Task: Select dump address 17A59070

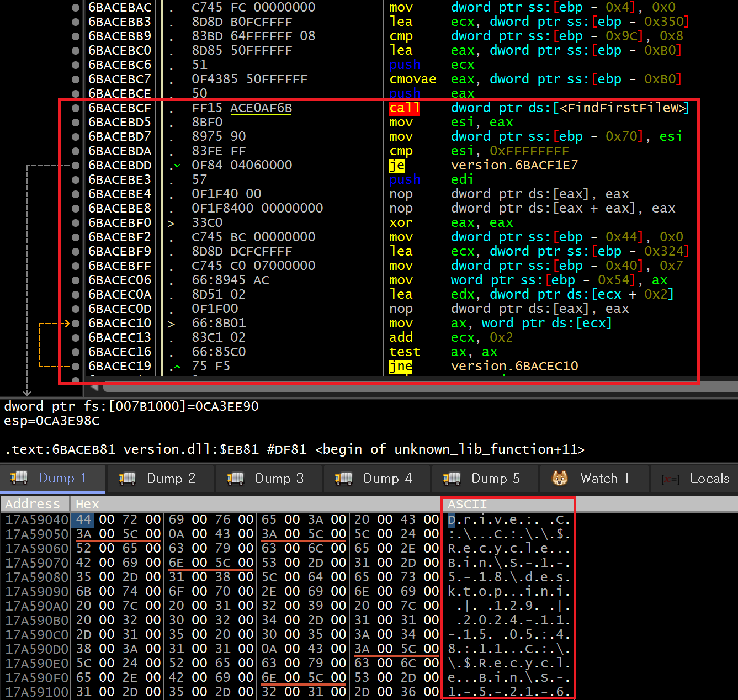Action: pos(36,563)
